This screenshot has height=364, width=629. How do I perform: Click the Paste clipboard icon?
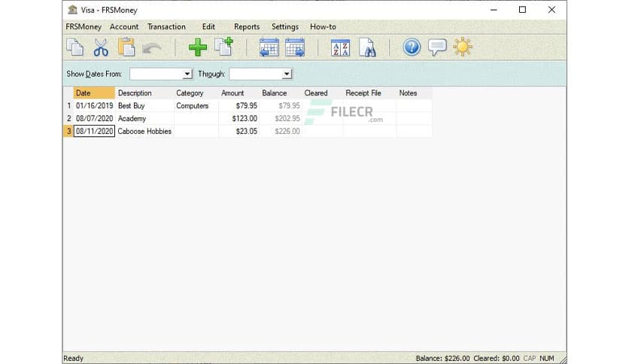click(126, 47)
